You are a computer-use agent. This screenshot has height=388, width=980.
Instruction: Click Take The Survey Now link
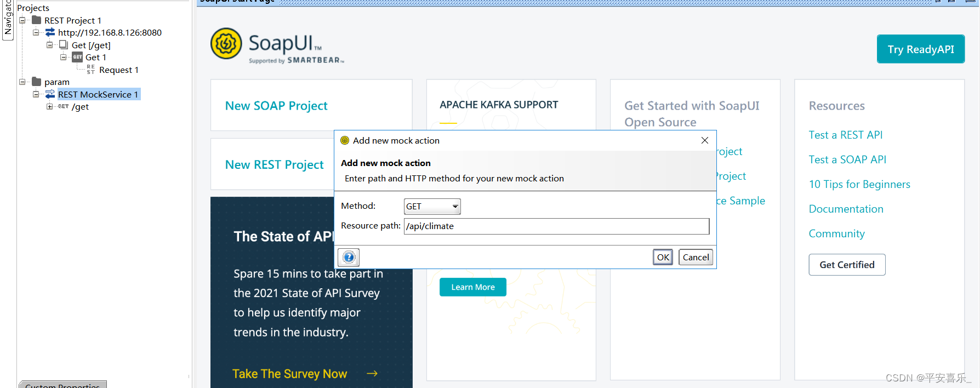click(x=289, y=374)
